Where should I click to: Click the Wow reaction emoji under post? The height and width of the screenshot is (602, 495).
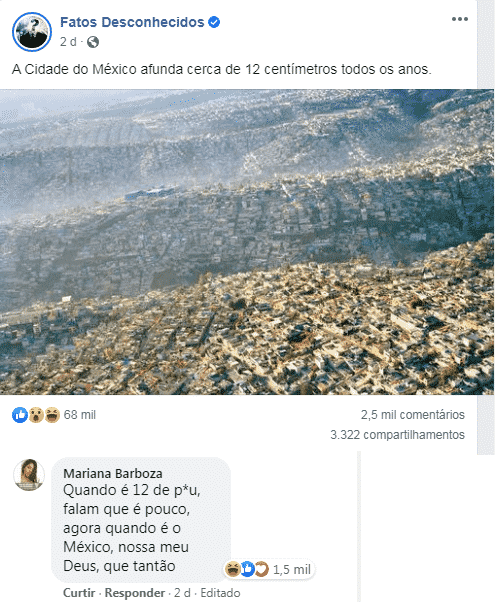click(x=36, y=415)
